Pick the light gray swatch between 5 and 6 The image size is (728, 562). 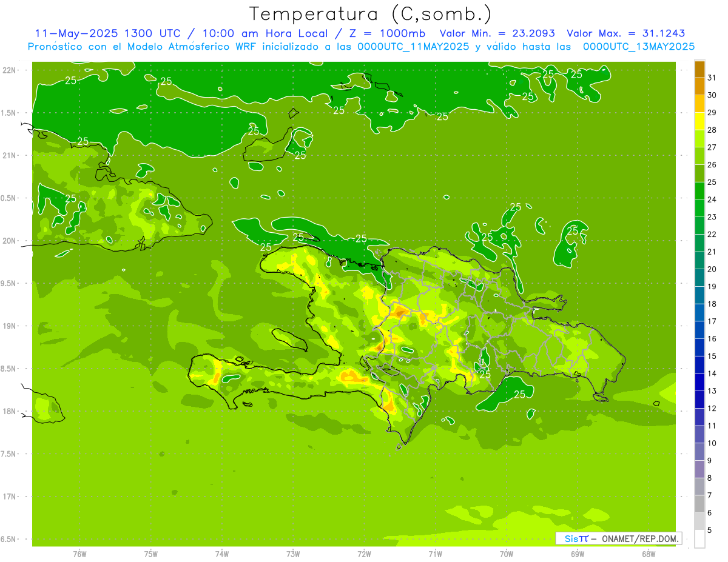[699, 521]
